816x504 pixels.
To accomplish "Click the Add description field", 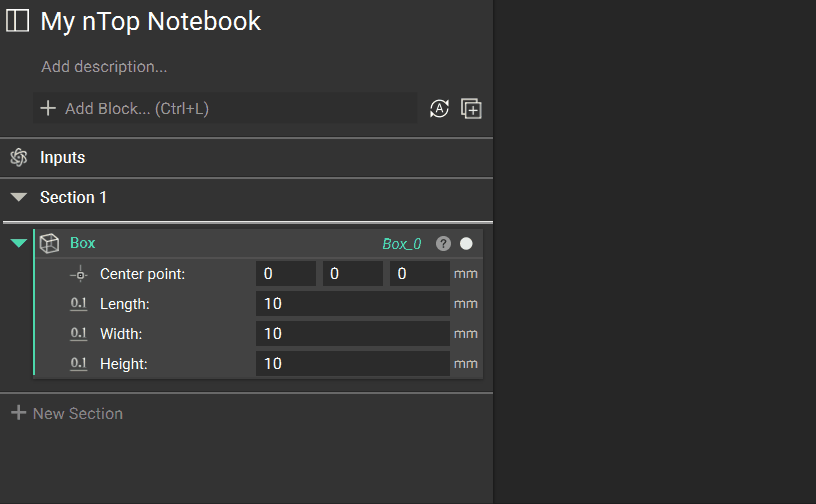I will pyautogui.click(x=104, y=67).
